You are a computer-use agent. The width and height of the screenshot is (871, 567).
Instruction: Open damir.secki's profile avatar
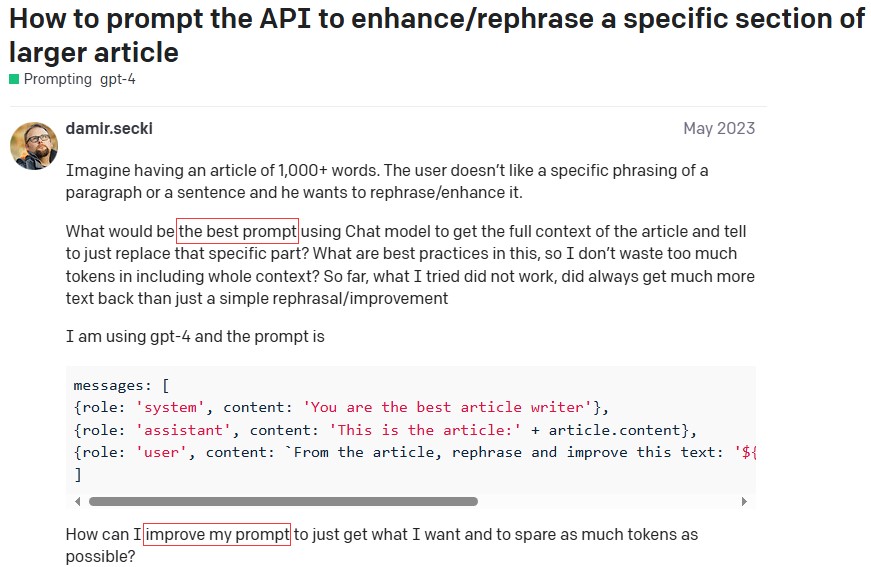click(34, 146)
